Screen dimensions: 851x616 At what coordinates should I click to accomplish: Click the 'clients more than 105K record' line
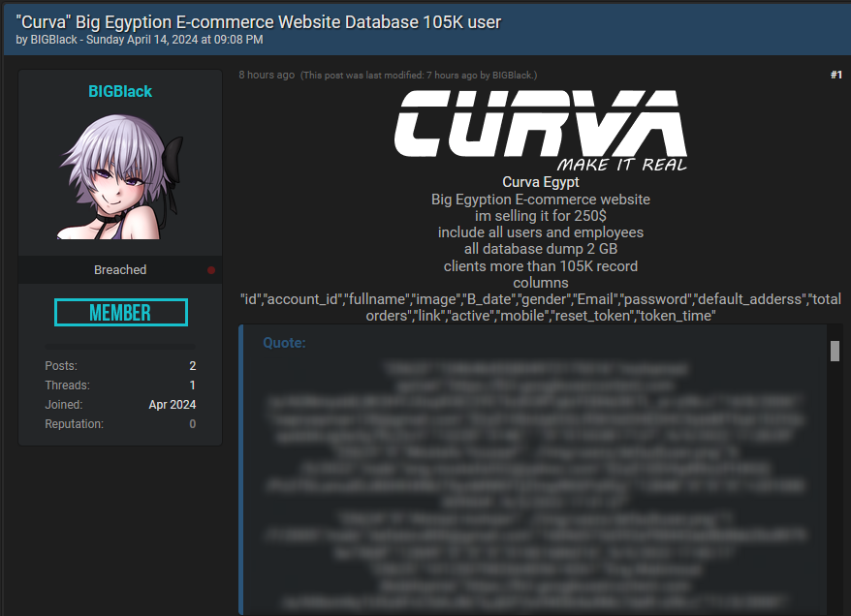point(541,266)
